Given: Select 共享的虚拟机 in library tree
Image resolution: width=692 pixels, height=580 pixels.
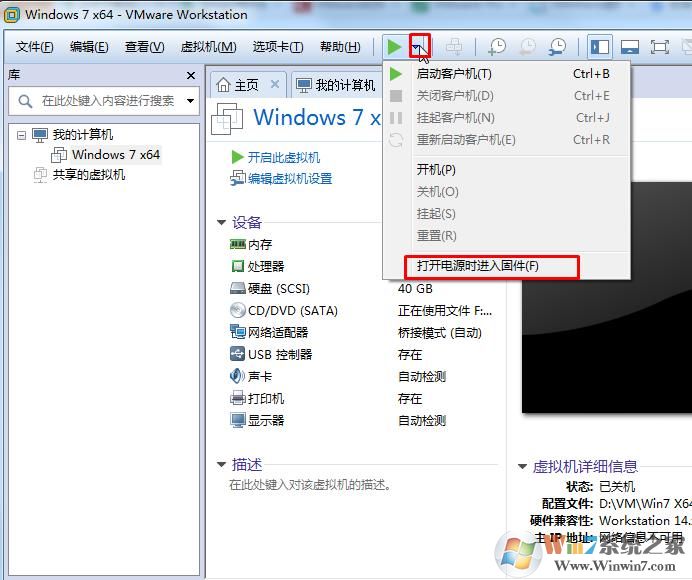Looking at the screenshot, I should click(89, 175).
